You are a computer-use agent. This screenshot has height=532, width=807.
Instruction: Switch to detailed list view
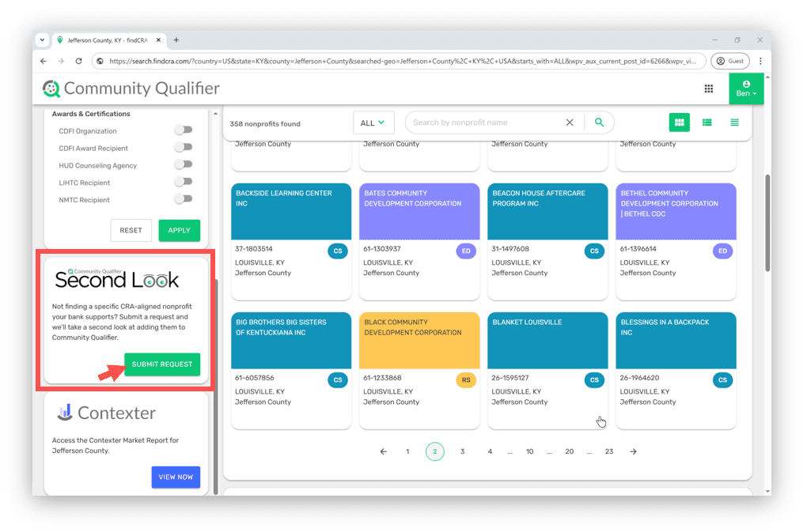(707, 123)
